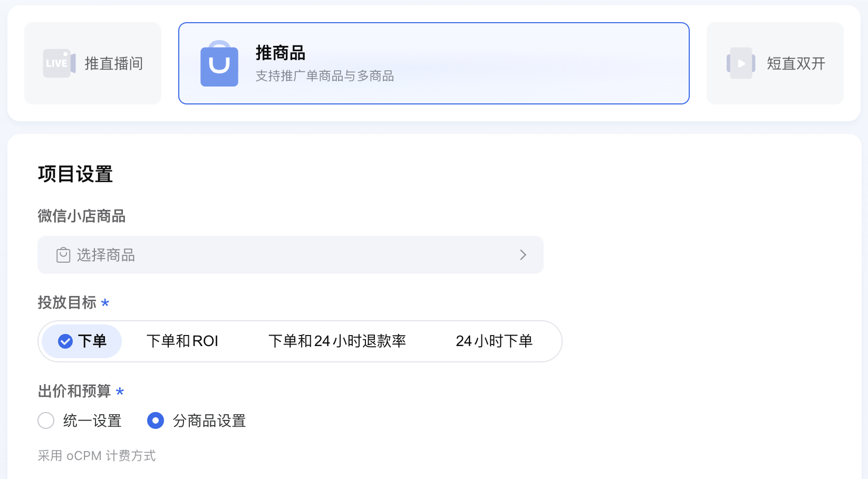Switch to 推直播间 promotion mode
This screenshot has height=479, width=868.
click(92, 63)
